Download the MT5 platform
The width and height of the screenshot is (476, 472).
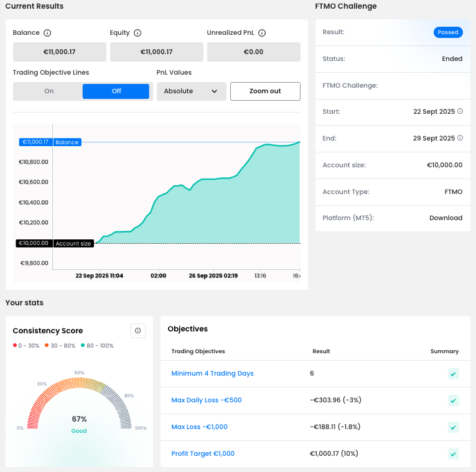[x=446, y=218]
